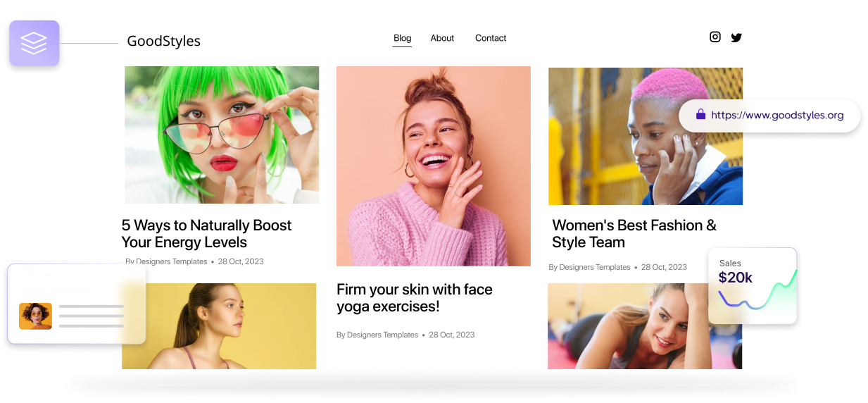Open the Blog menu item
Image resolution: width=868 pixels, height=403 pixels.
tap(402, 38)
